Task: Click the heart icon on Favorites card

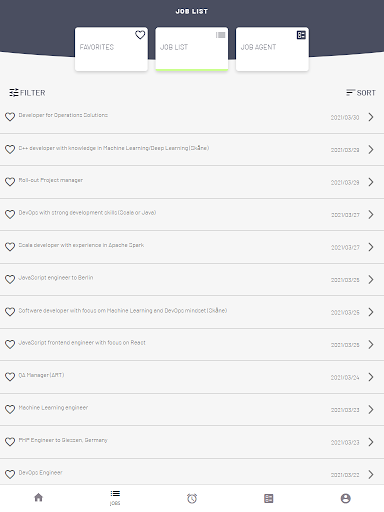Action: point(140,35)
